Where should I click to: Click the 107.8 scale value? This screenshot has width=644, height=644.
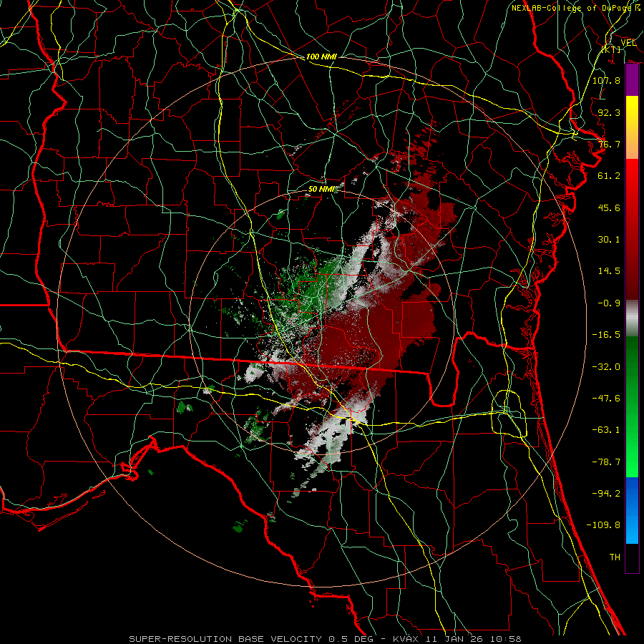606,80
